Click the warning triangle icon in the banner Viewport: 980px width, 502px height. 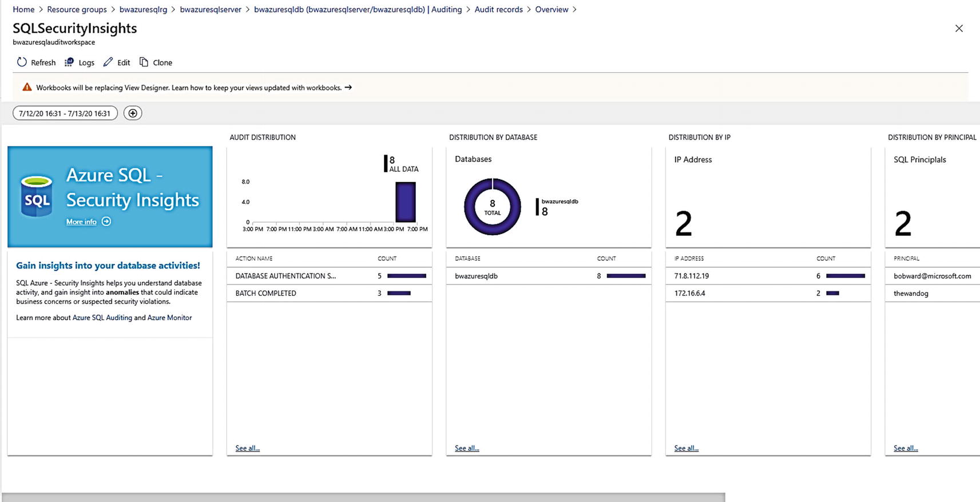[27, 88]
